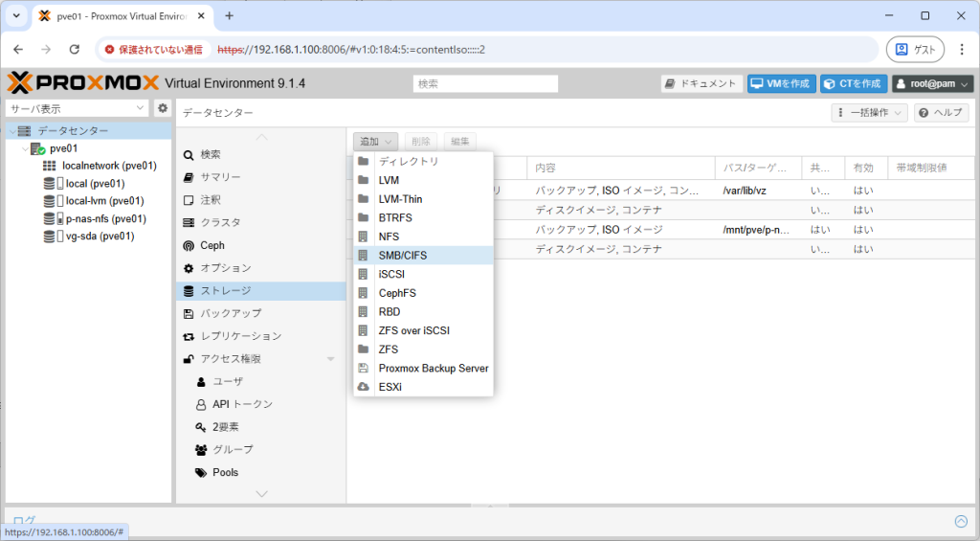Collapse the access permissions submenu arrow
Image resolution: width=980 pixels, height=541 pixels.
[x=330, y=359]
